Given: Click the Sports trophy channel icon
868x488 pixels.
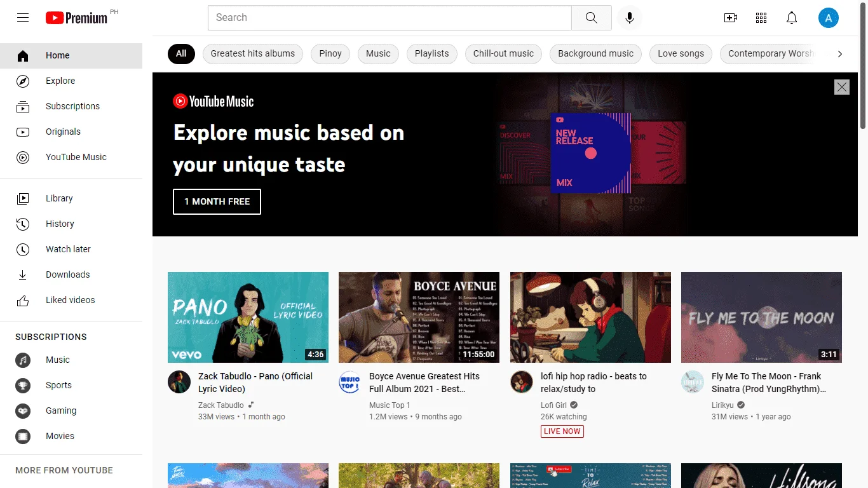Looking at the screenshot, I should click(23, 385).
